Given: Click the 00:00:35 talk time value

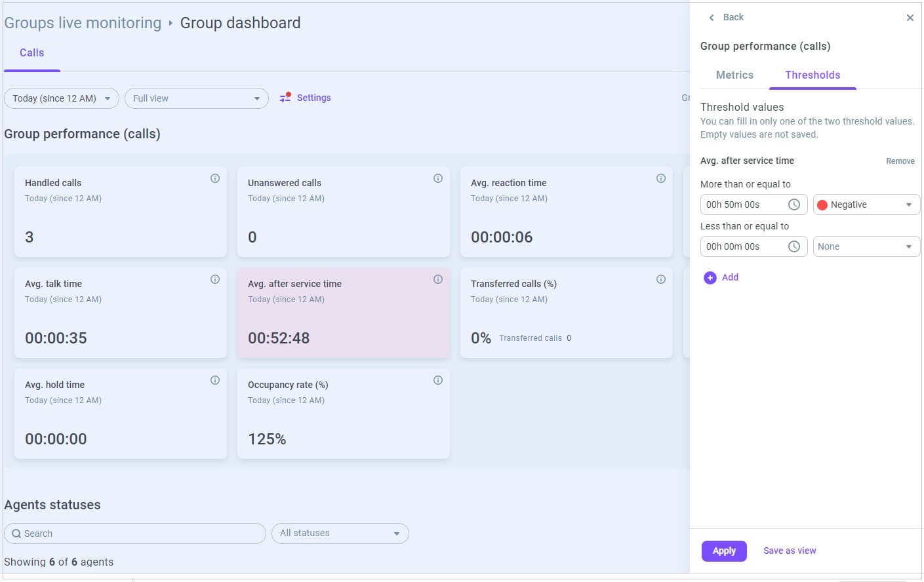Looking at the screenshot, I should (56, 338).
